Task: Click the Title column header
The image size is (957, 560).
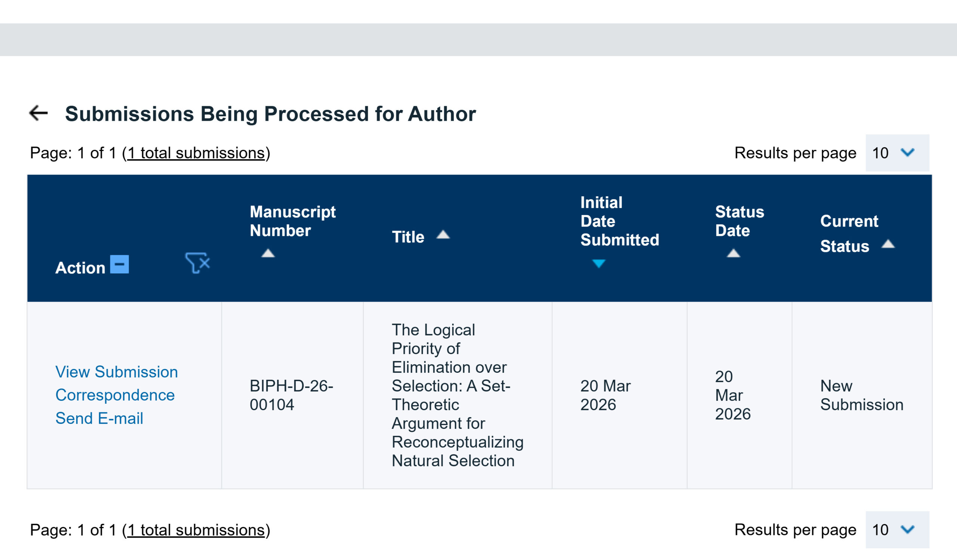Action: [x=408, y=237]
